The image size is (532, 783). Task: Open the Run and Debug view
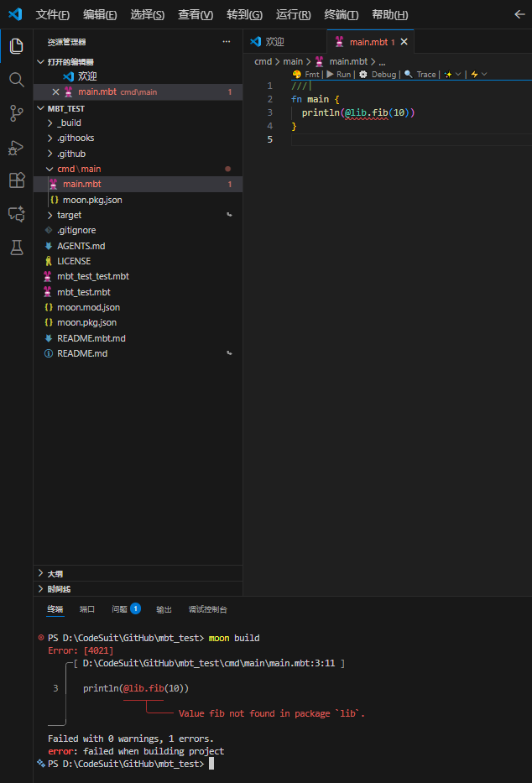[x=16, y=147]
